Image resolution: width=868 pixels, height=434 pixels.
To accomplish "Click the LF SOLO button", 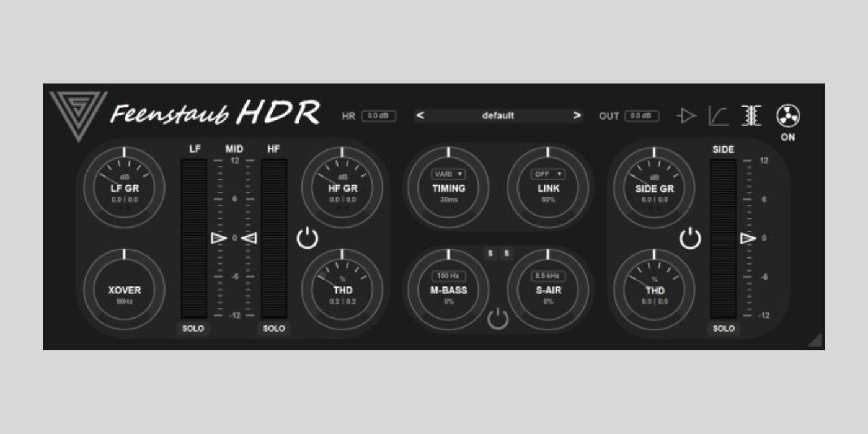I will (193, 329).
